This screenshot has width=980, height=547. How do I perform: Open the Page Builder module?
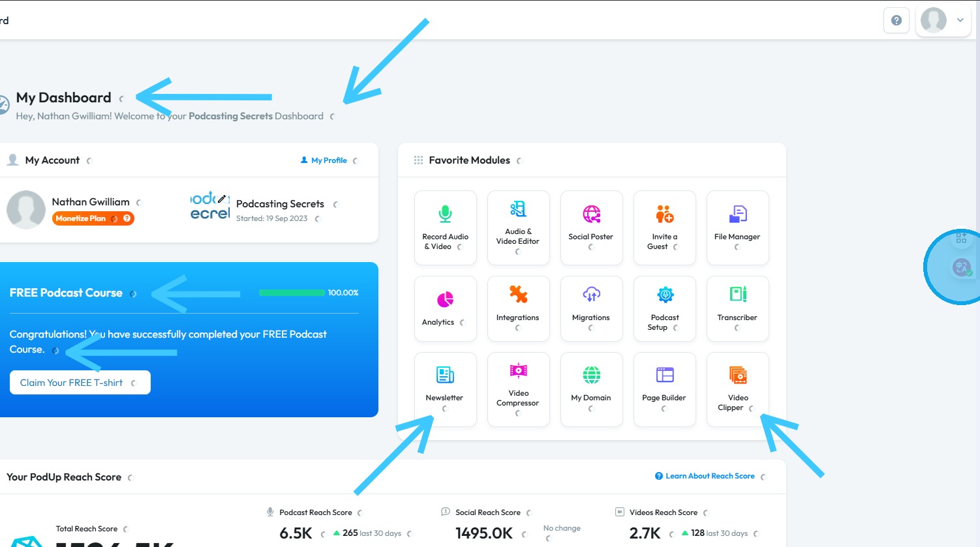664,389
